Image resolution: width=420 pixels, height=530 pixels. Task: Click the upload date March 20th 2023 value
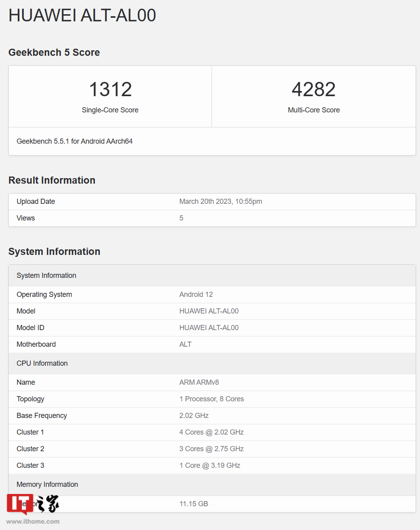[x=220, y=201]
